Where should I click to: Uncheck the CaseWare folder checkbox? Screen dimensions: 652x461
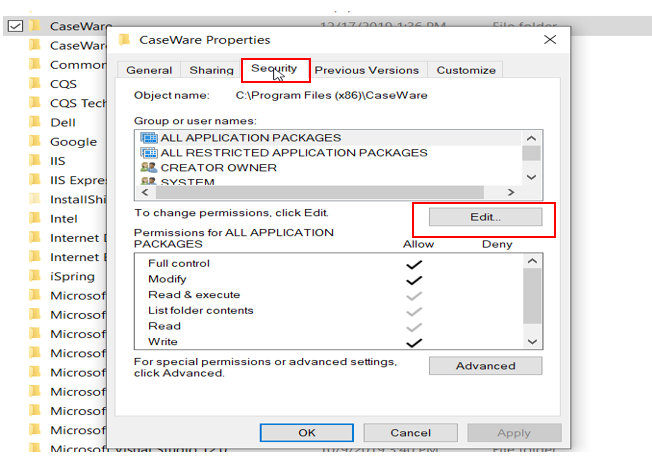[x=14, y=26]
